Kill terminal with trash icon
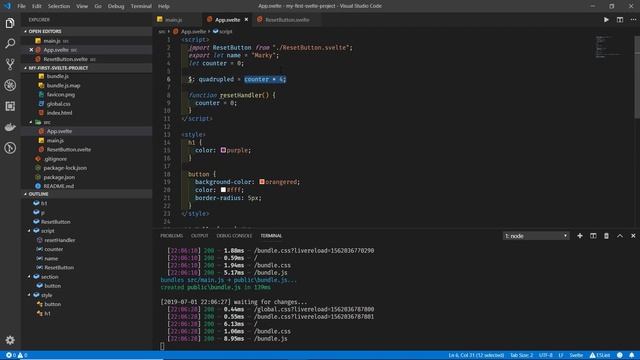The width and height of the screenshot is (640, 360). pyautogui.click(x=607, y=236)
